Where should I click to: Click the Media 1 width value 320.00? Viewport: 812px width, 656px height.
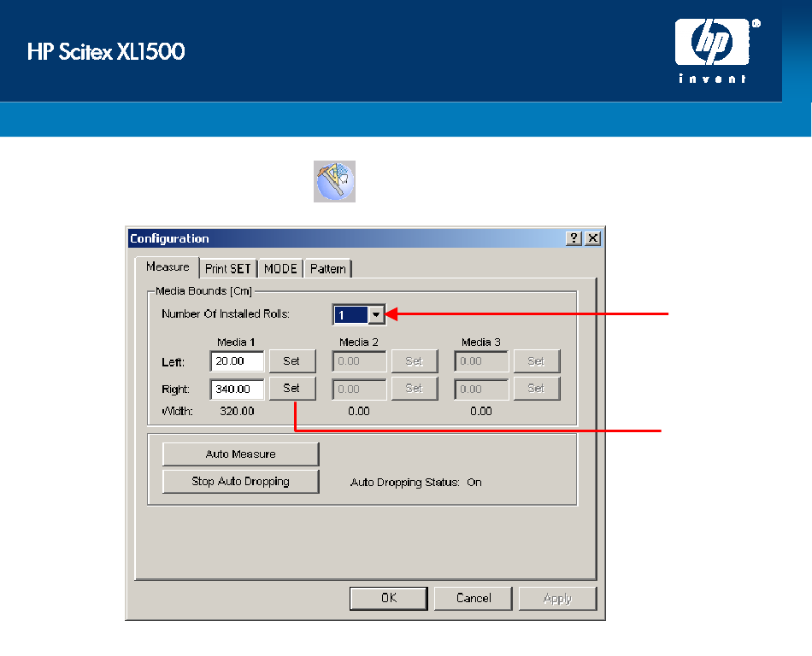(x=237, y=412)
